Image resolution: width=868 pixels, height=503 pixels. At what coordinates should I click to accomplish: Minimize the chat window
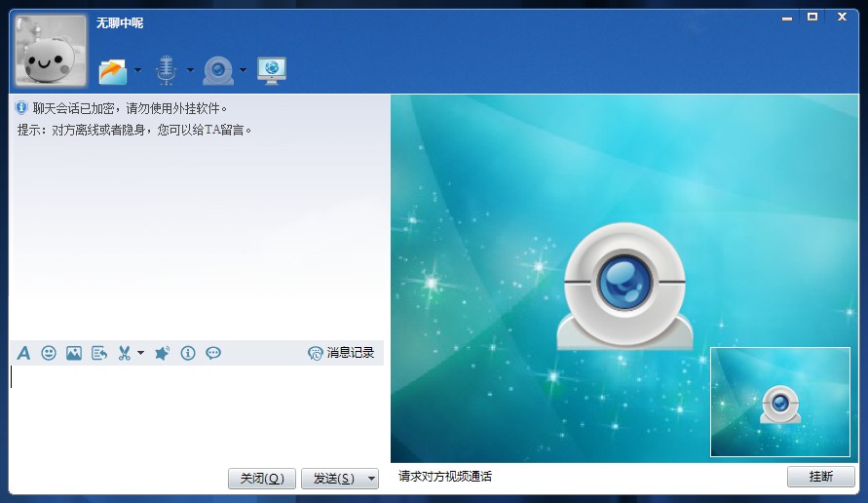click(x=786, y=18)
